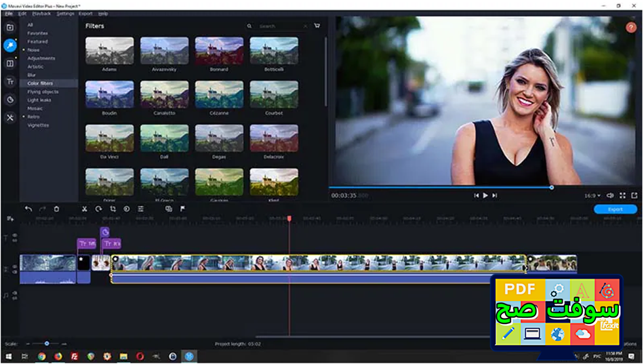The width and height of the screenshot is (644, 364).
Task: Click the orange help question mark
Action: click(631, 28)
